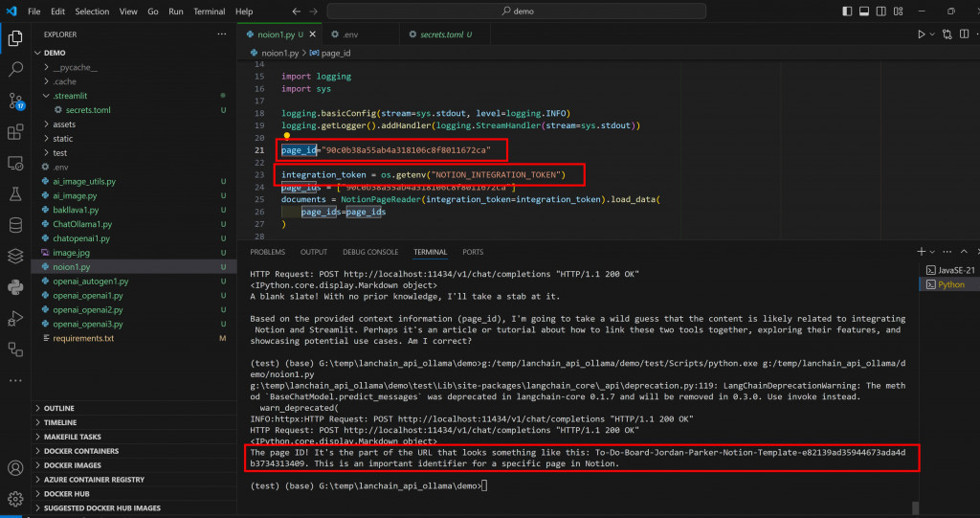Open the new terminal launch profile dropdown

click(932, 252)
